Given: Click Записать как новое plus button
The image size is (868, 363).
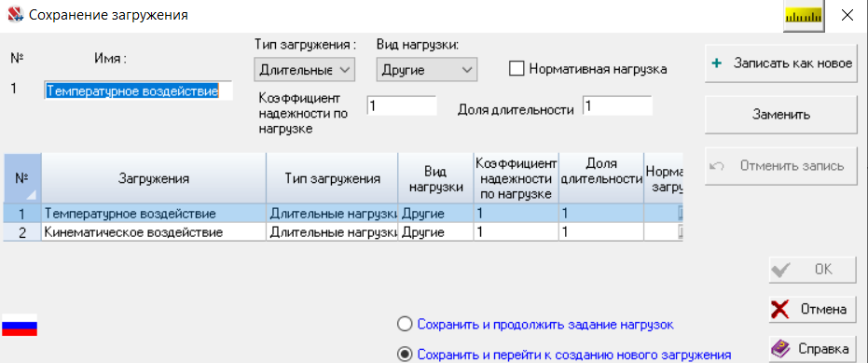Looking at the screenshot, I should pos(781,63).
